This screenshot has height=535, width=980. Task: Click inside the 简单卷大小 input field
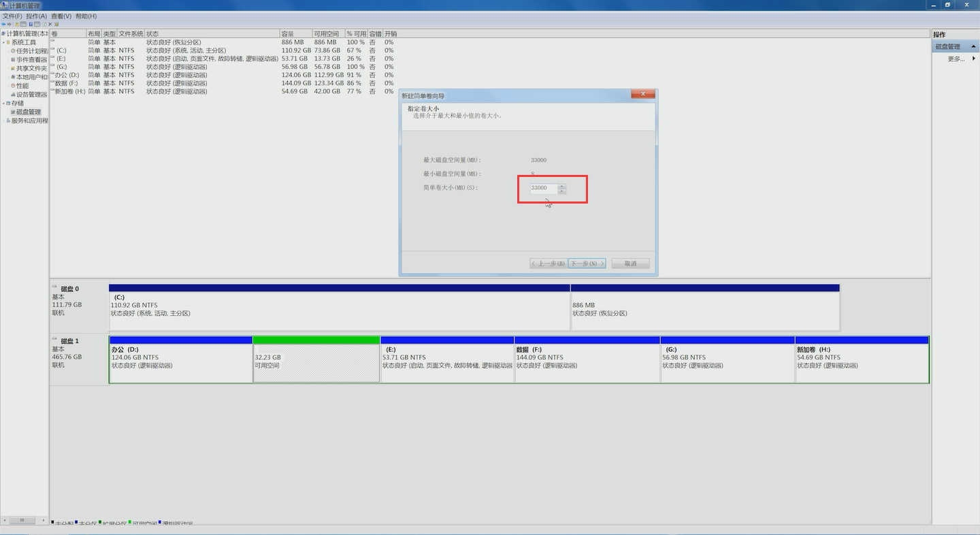pos(543,188)
